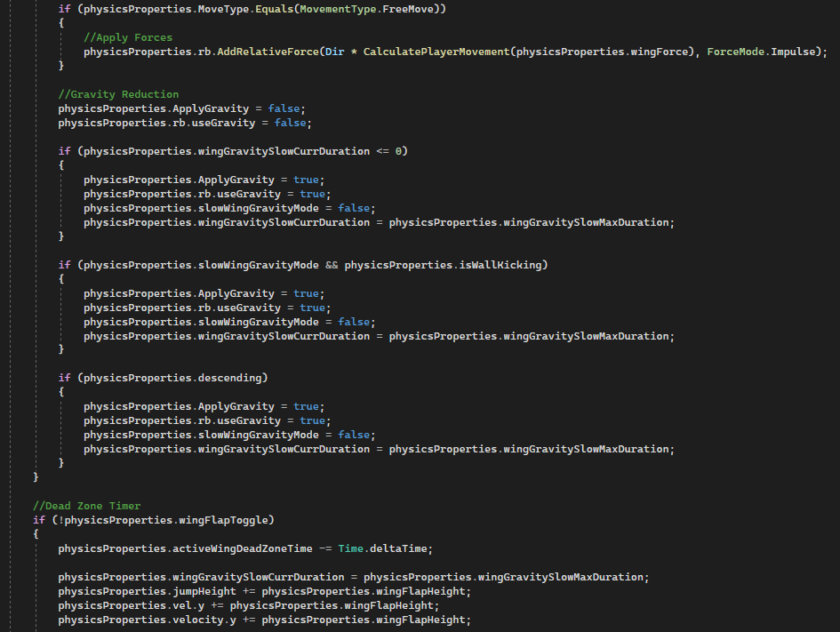Click the wingForce argument

point(659,52)
